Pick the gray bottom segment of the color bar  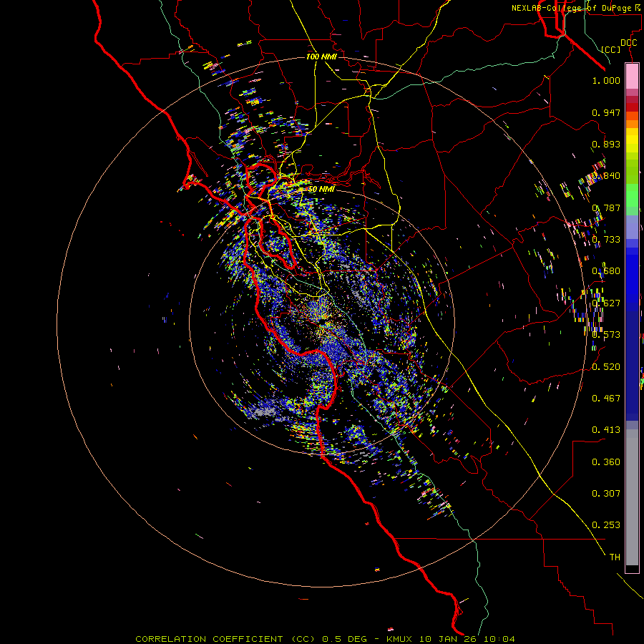click(632, 497)
